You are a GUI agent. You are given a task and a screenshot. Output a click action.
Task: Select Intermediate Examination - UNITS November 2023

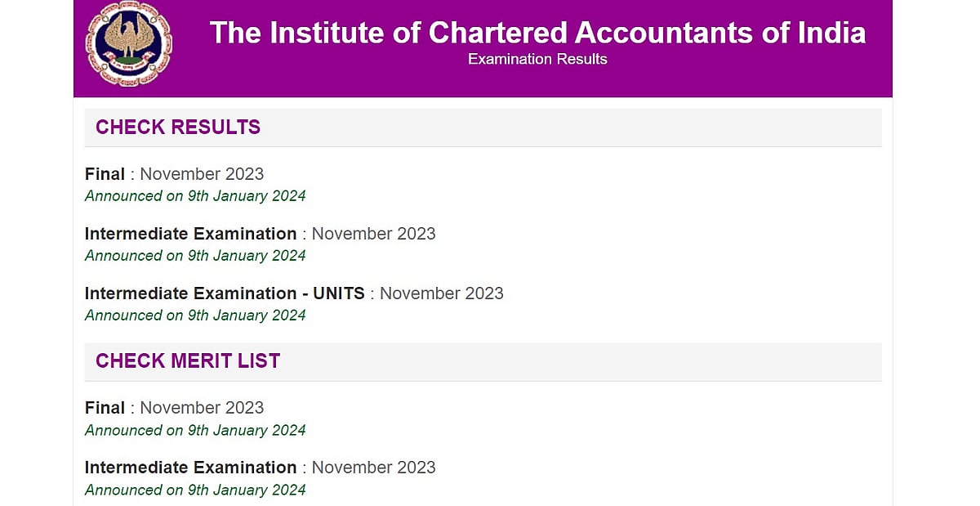click(x=294, y=293)
